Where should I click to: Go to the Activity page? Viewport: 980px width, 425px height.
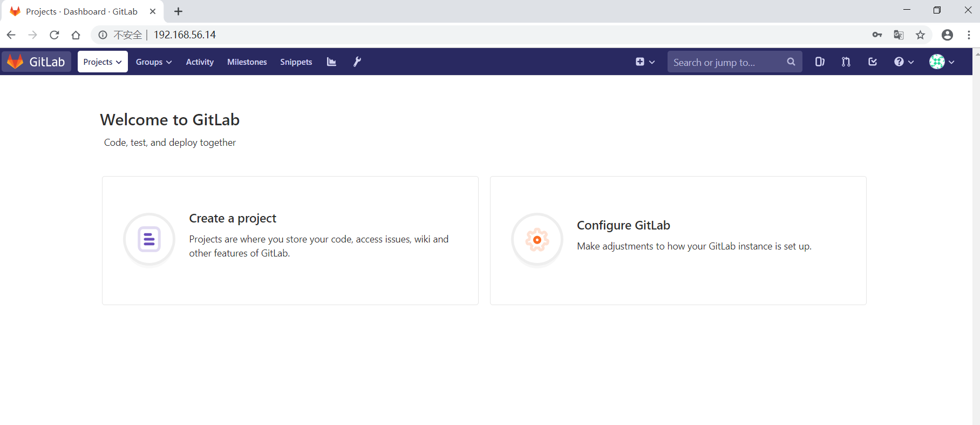tap(200, 62)
